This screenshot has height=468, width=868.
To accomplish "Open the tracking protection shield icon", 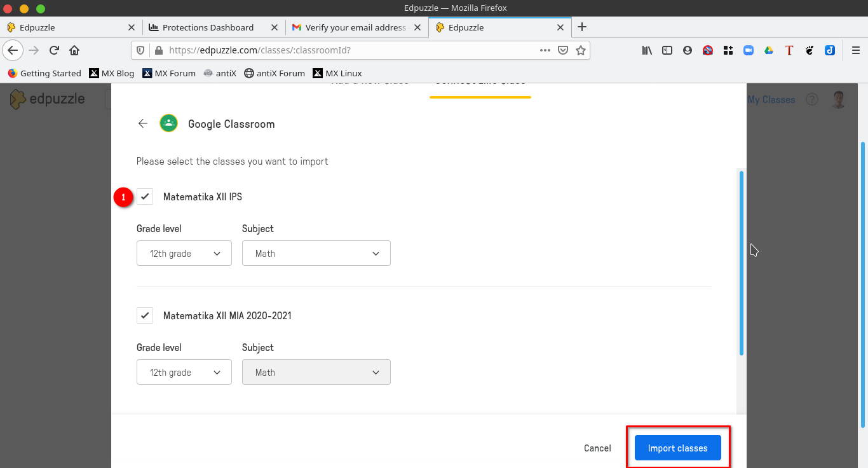I will (141, 50).
